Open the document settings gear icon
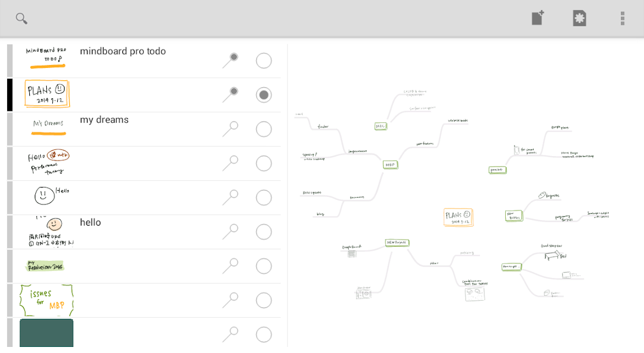The image size is (644, 353). pos(579,18)
